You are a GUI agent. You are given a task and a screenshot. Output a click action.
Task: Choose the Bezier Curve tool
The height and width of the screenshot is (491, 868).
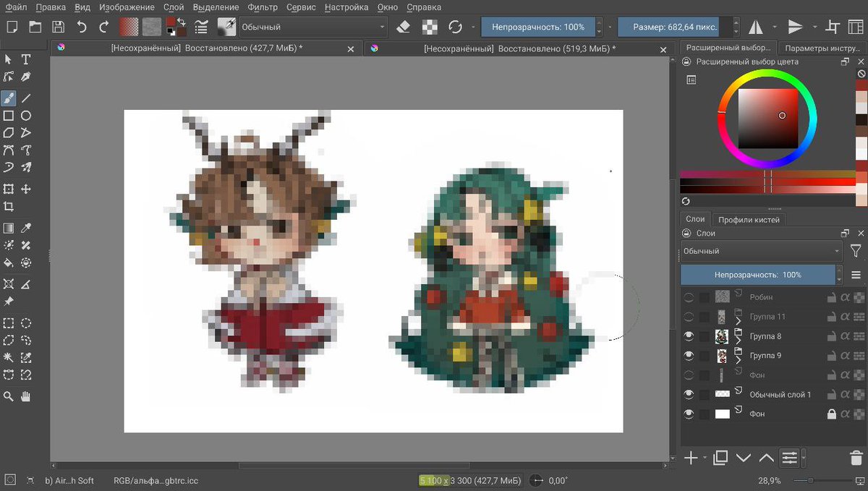(x=9, y=150)
